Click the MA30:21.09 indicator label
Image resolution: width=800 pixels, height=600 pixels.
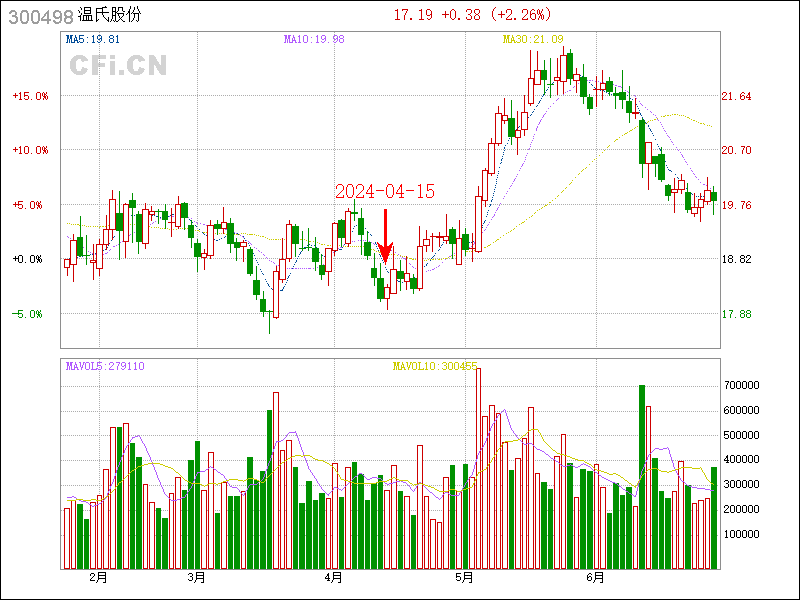click(533, 39)
